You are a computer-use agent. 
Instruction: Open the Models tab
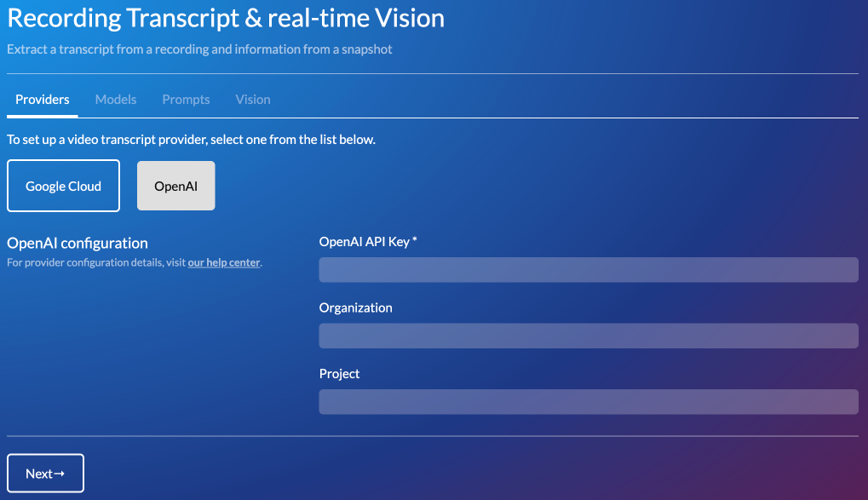click(116, 100)
